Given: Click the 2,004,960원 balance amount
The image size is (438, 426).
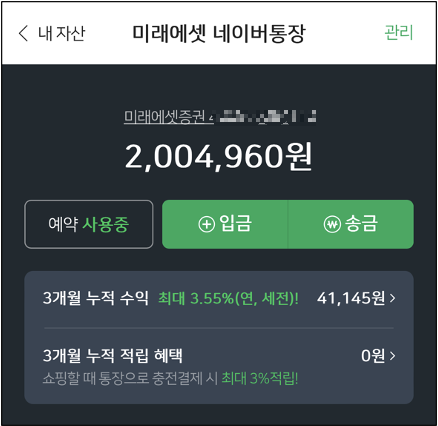Looking at the screenshot, I should (x=219, y=157).
